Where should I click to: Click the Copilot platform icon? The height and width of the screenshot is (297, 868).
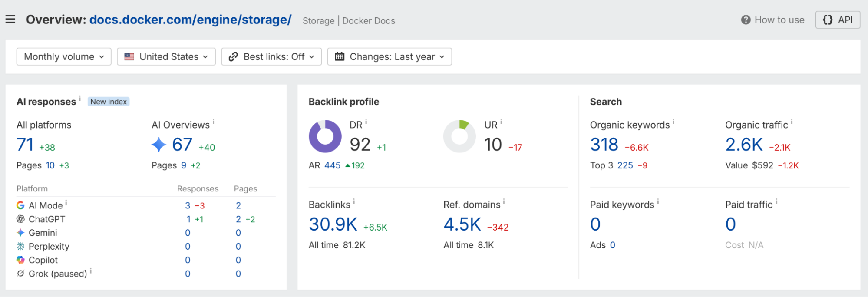(x=20, y=260)
